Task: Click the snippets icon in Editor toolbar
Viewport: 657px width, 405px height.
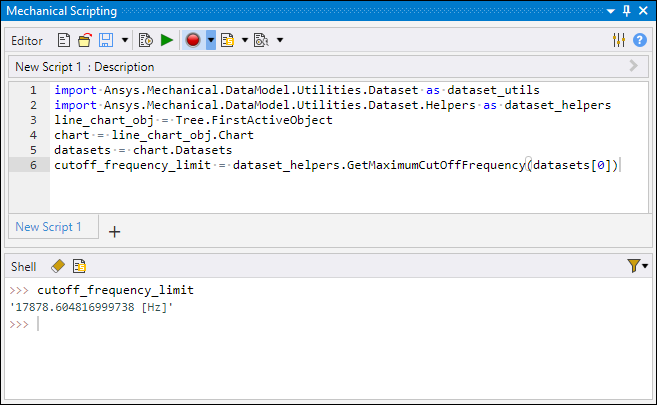Action: (228, 41)
